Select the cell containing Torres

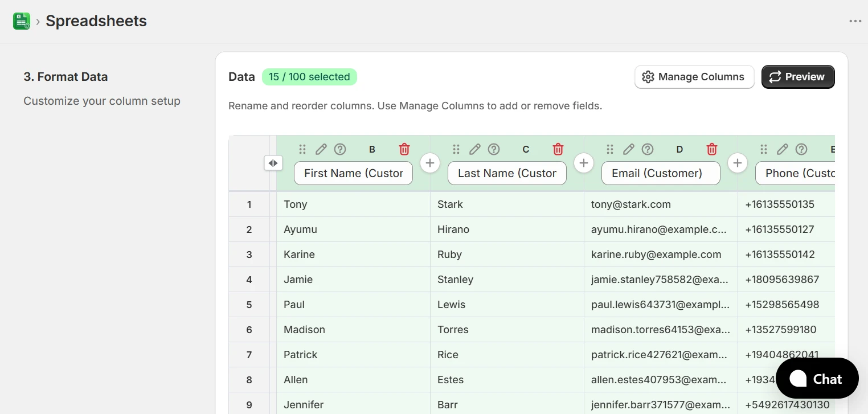[507, 330]
